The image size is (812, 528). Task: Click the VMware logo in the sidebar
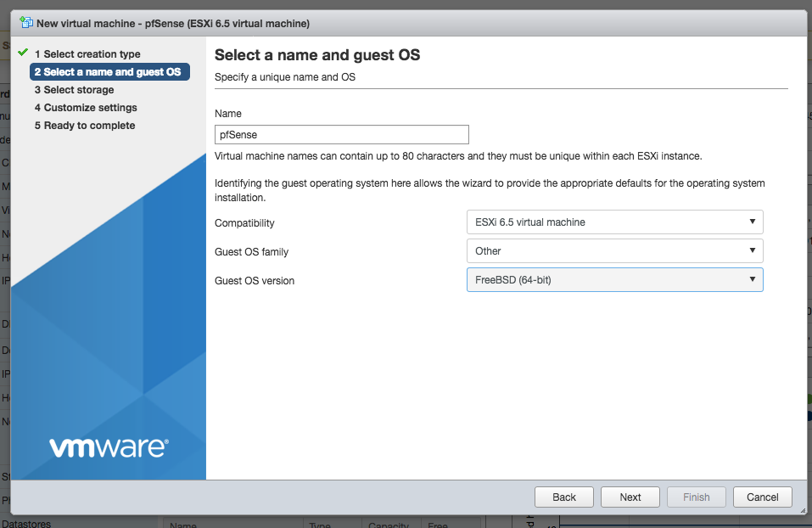[108, 447]
